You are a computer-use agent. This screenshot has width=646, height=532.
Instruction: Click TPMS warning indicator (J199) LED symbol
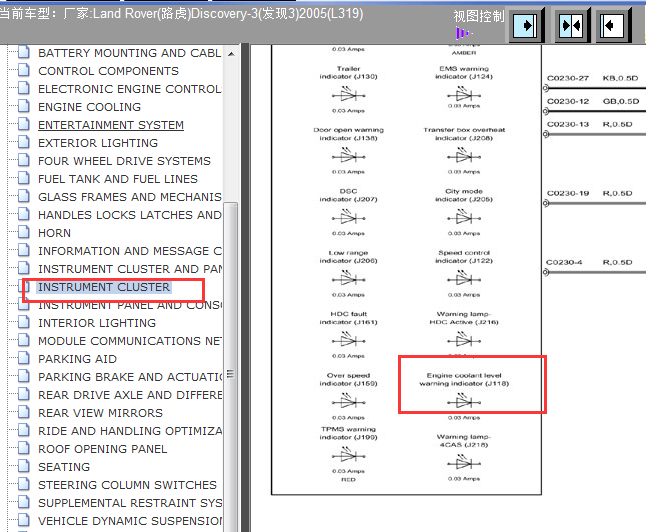pos(349,456)
